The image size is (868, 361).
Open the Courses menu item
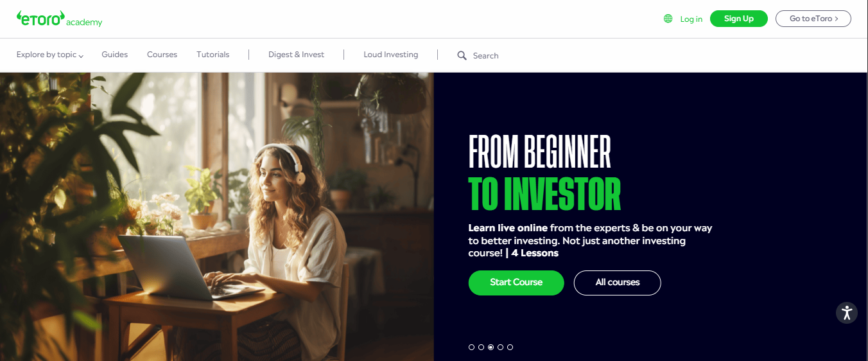coord(162,55)
